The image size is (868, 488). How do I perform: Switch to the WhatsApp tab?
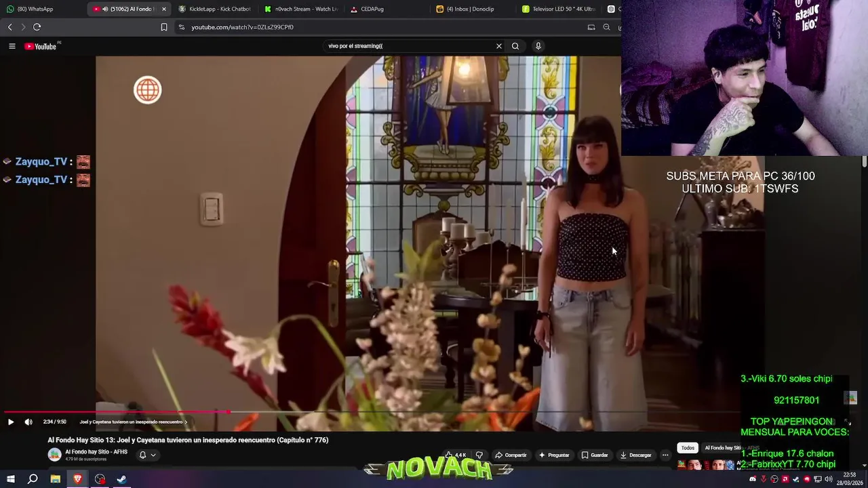[43, 9]
